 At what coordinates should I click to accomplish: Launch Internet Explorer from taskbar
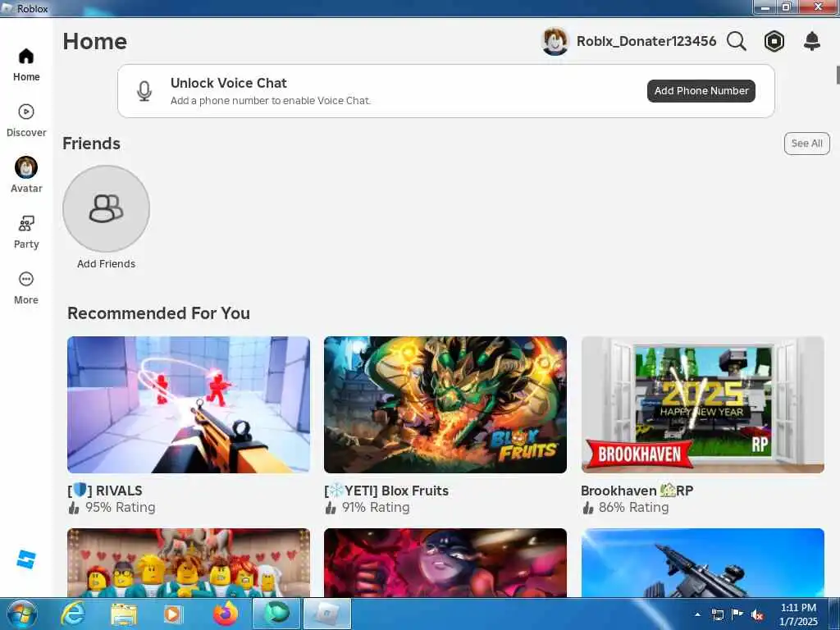pos(73,614)
